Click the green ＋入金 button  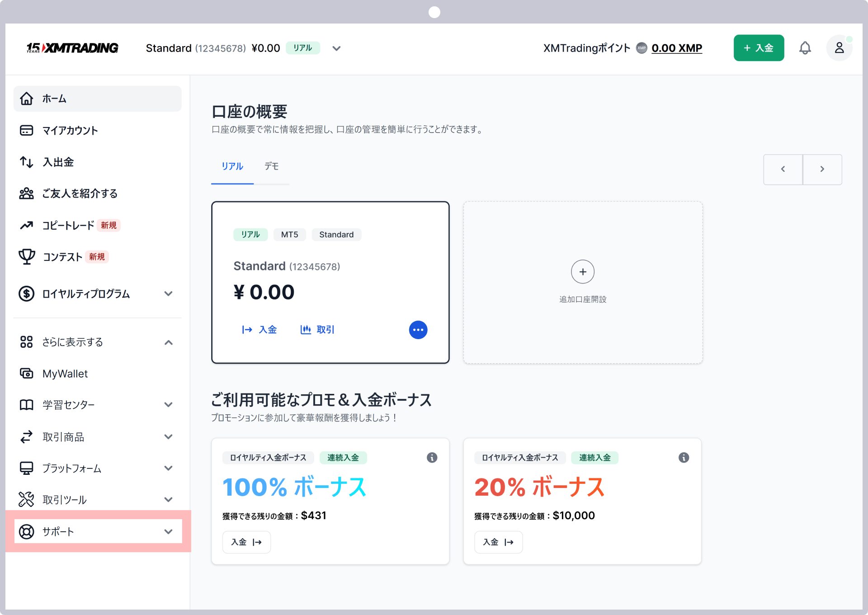tap(759, 48)
